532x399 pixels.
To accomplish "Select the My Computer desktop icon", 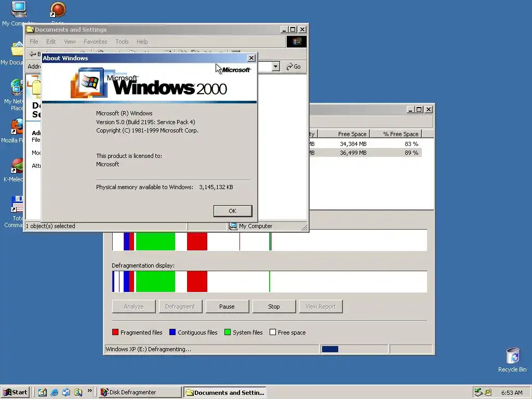I will [18, 14].
